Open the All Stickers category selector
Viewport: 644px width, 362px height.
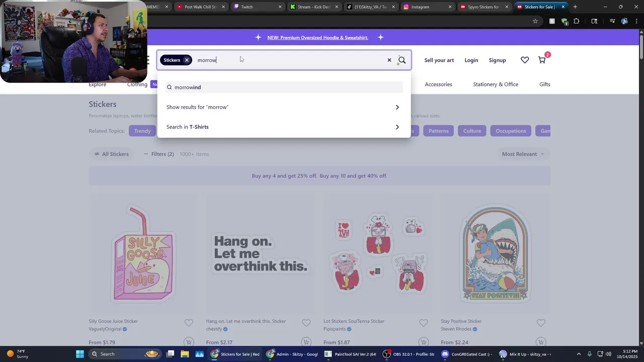click(x=111, y=154)
